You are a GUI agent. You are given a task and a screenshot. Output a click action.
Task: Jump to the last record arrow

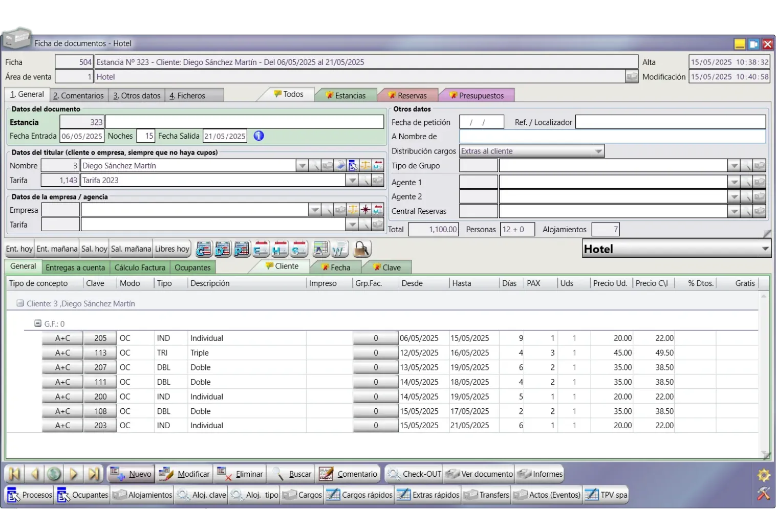[x=94, y=474]
